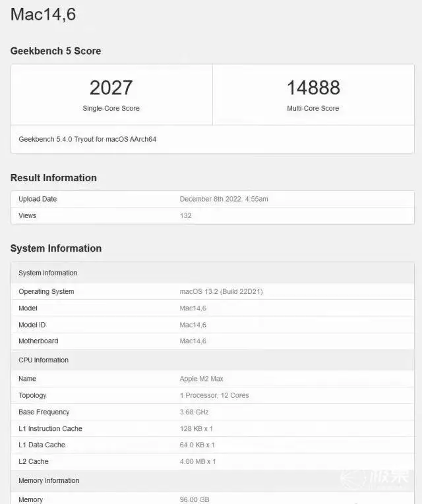Select the 64.0 KB x 1 value
Screen dimensions: 422x504
click(x=197, y=445)
